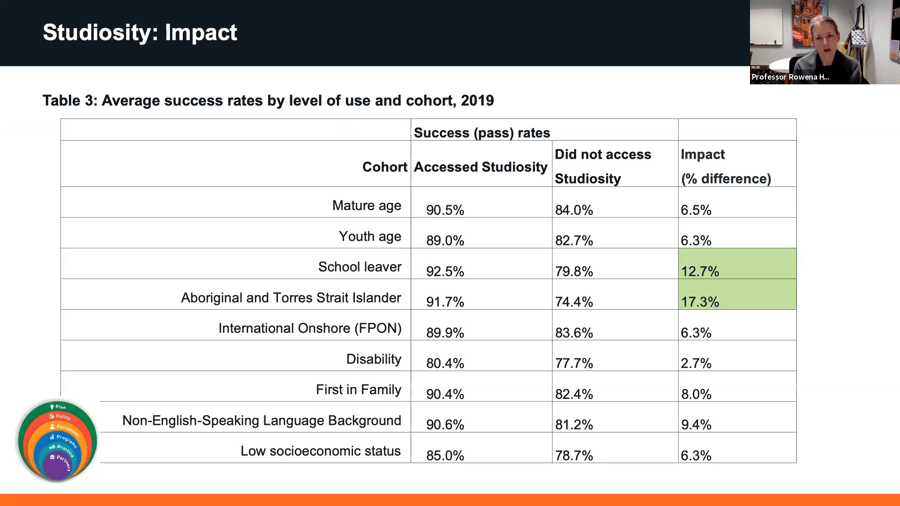This screenshot has width=900, height=506.
Task: Select the Aboriginal and Torres Strait Islander row
Action: (x=290, y=298)
